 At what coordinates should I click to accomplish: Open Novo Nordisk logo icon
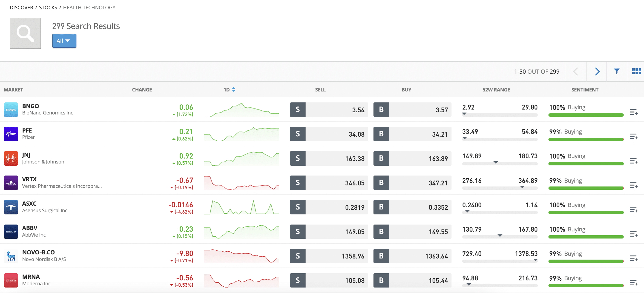tap(11, 256)
